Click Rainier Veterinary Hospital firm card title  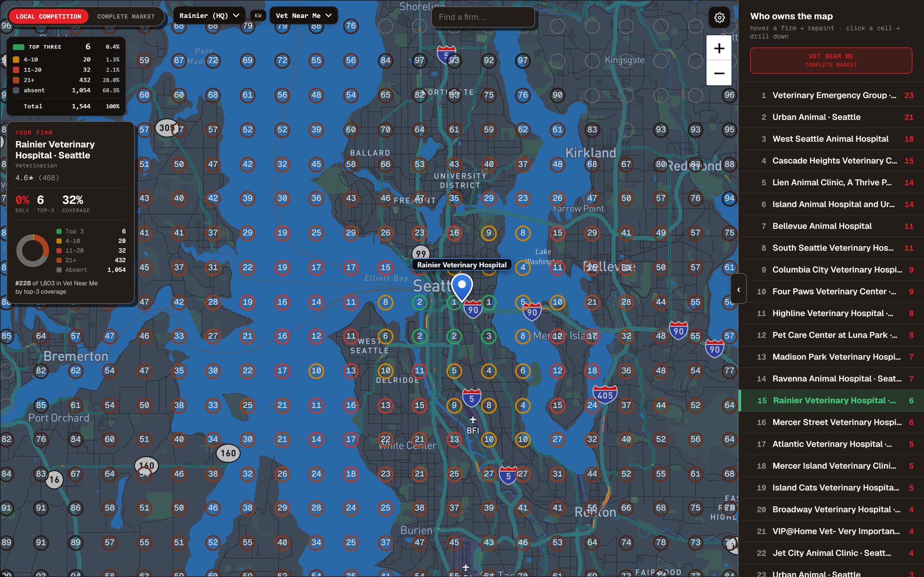(55, 150)
